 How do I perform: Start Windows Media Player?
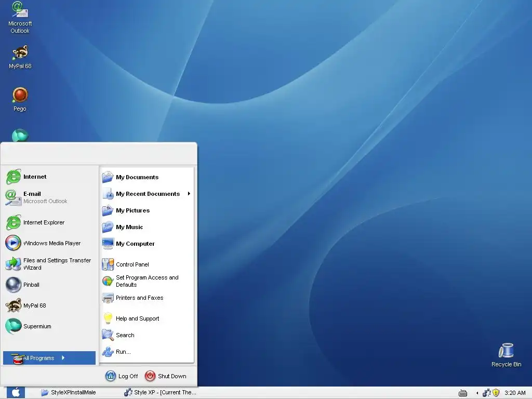coord(43,243)
